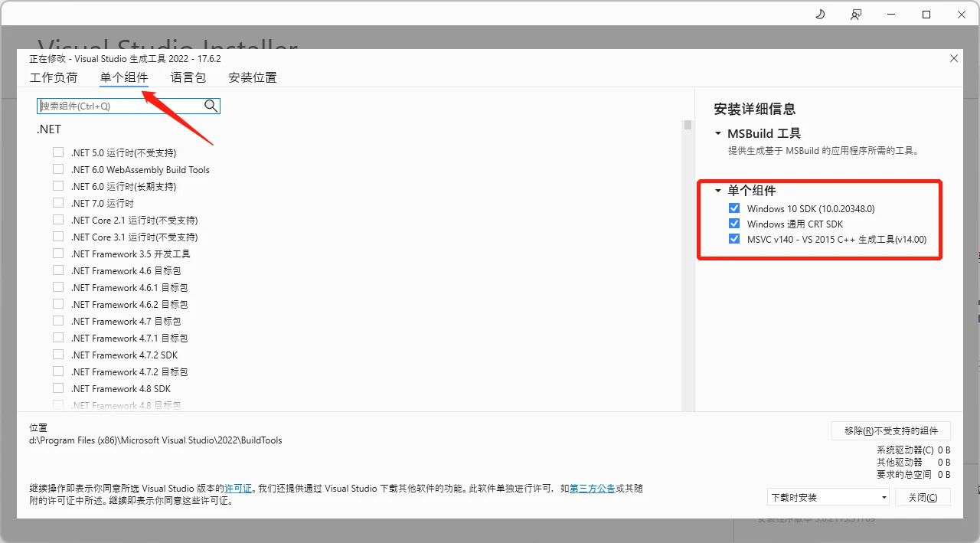
Task: Check .NET Framework 4.6.1 目标包
Action: point(58,287)
